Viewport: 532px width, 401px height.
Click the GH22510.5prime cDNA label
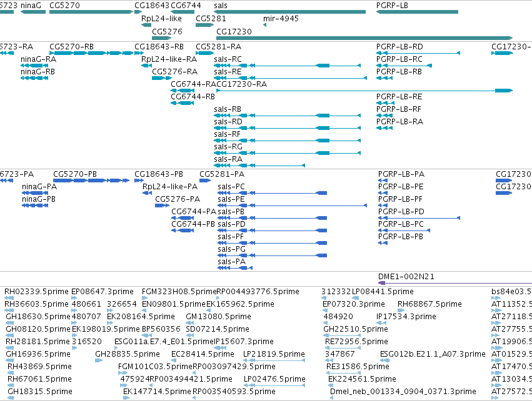tap(356, 329)
